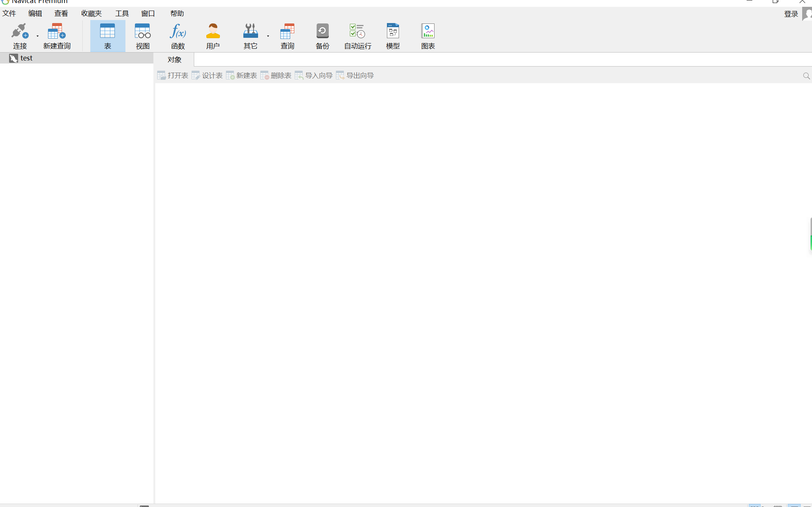The height and width of the screenshot is (507, 812).
Task: Click 新建表 to create new table
Action: click(x=241, y=75)
